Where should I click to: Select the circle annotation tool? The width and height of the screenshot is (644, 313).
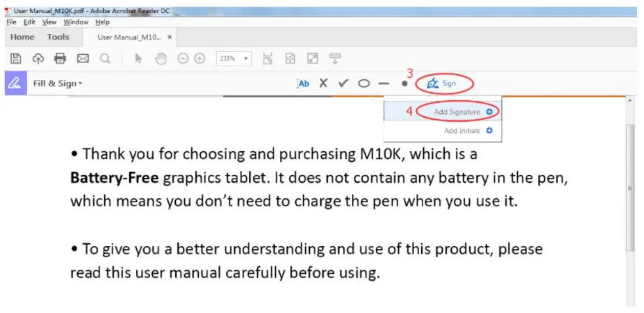pyautogui.click(x=364, y=83)
